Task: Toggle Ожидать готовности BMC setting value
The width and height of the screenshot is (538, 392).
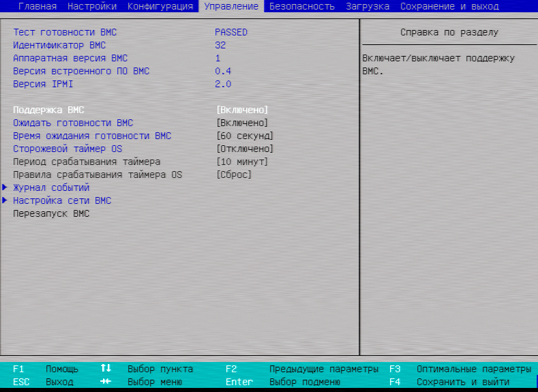Action: tap(242, 123)
